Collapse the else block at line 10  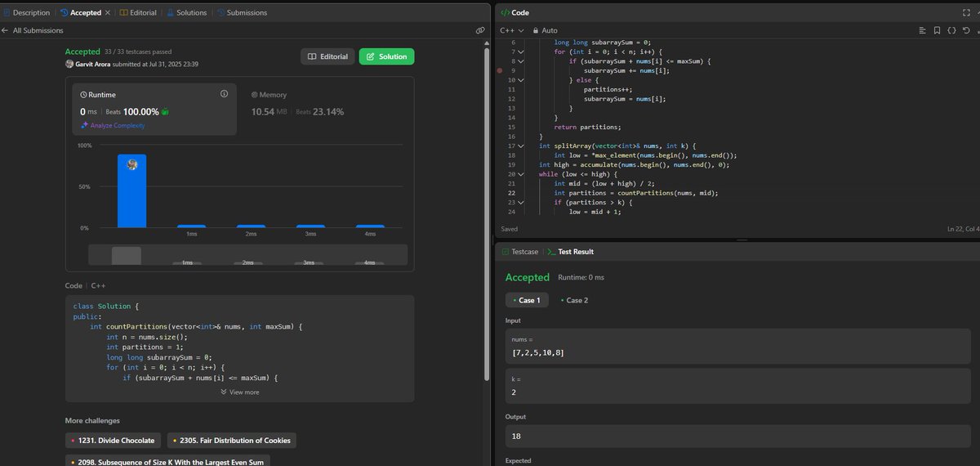pyautogui.click(x=521, y=80)
